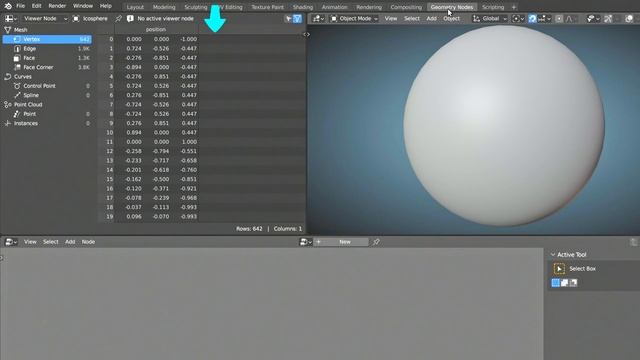Click the Blender logo icon
640x360 pixels.
click(x=8, y=6)
